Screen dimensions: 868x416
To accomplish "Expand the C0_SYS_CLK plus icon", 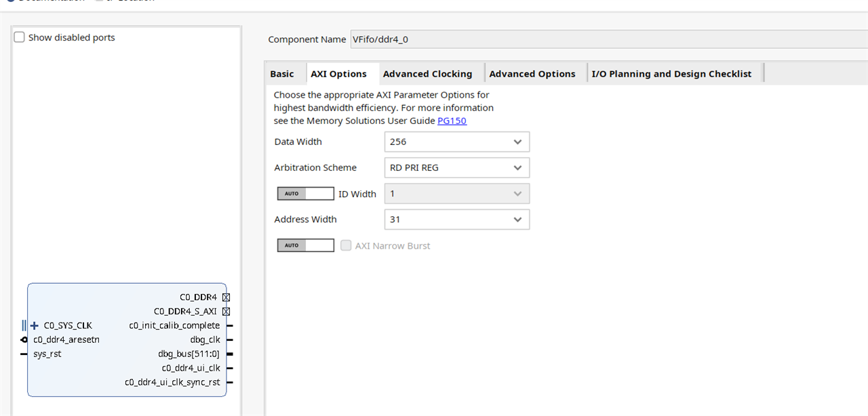I will coord(35,325).
